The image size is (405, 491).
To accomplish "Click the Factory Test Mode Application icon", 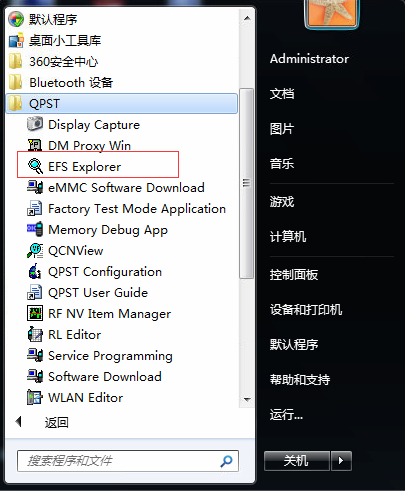I will pos(35,208).
